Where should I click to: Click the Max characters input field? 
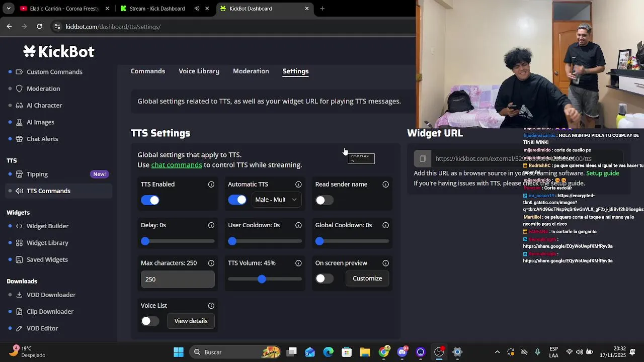click(178, 280)
